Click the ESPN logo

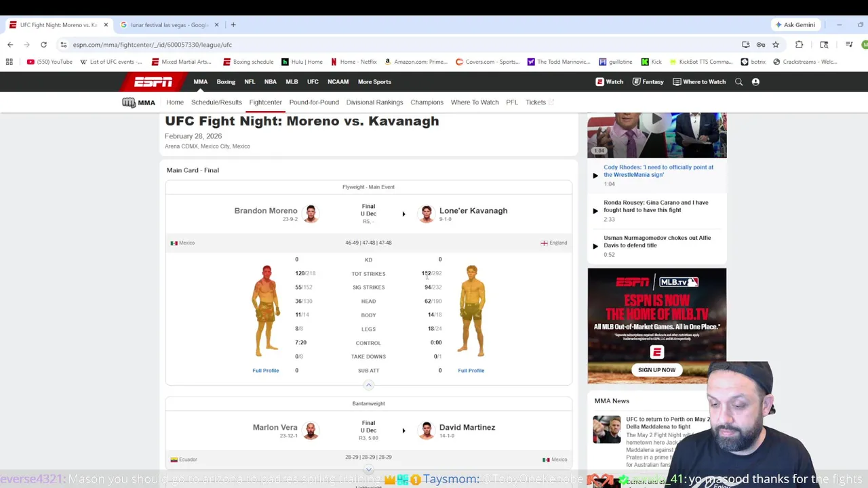tap(153, 82)
